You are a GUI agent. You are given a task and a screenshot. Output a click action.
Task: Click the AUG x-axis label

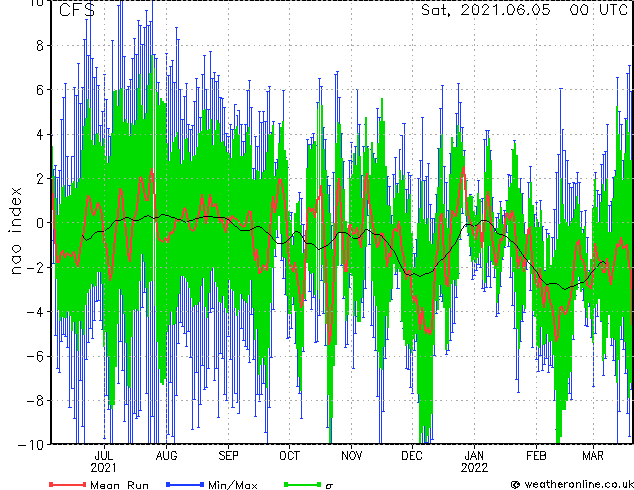[166, 456]
